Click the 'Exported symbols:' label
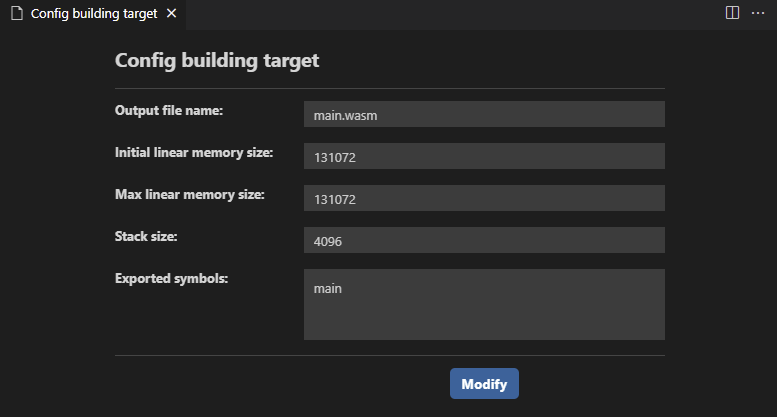Image resolution: width=777 pixels, height=417 pixels. (172, 278)
